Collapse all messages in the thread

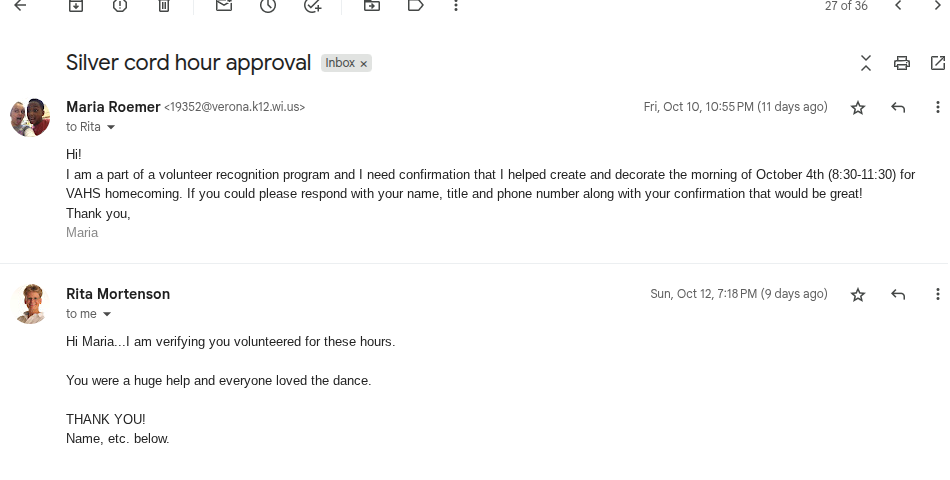[866, 63]
